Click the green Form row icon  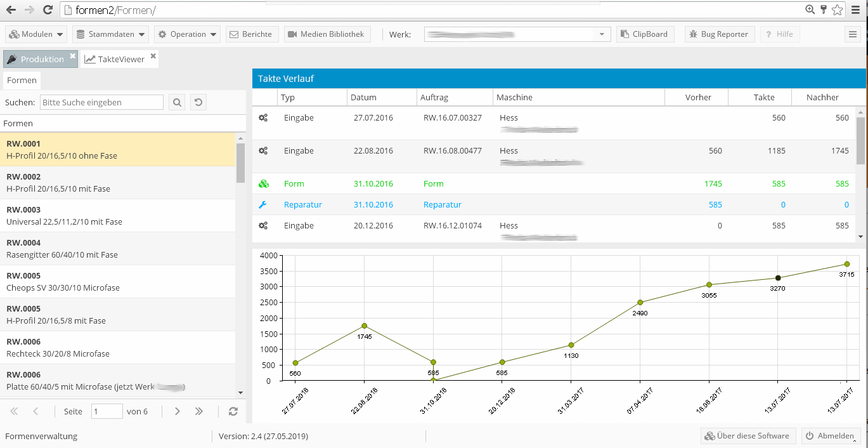click(x=263, y=183)
